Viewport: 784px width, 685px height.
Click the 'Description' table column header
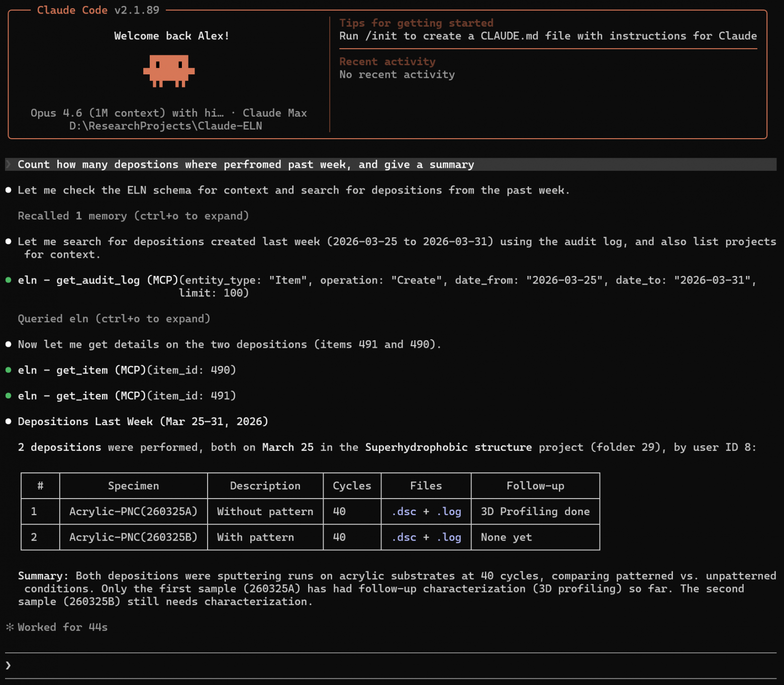(265, 485)
